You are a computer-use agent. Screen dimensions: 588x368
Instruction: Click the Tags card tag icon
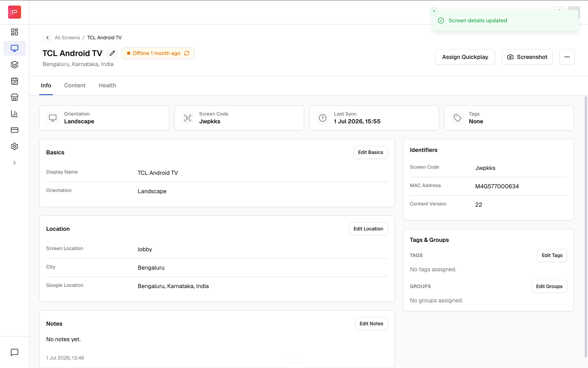point(457,118)
